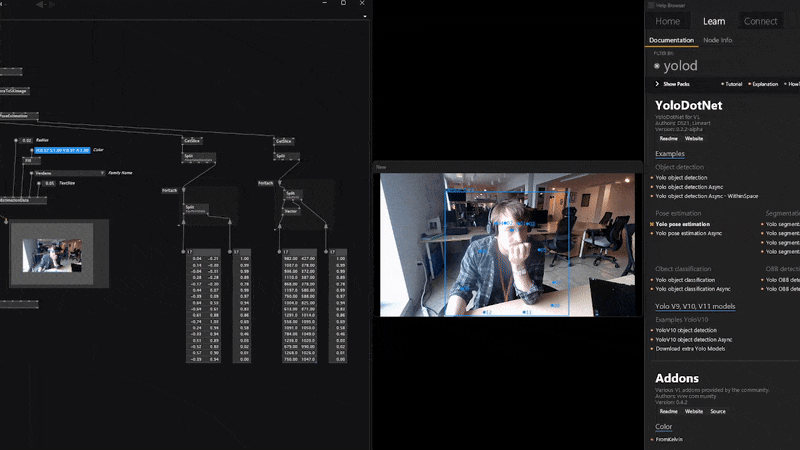Expand Show Packs in the help browser
The image size is (800, 450).
[672, 84]
